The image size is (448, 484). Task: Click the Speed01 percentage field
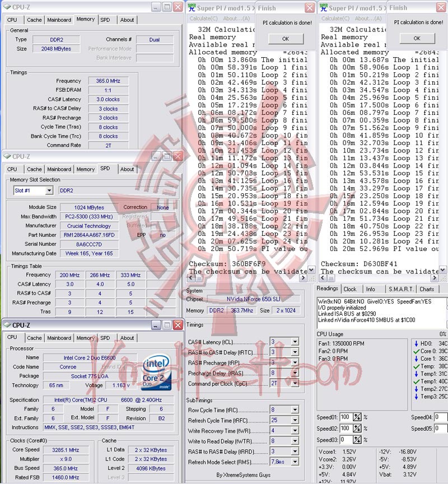[346, 417]
